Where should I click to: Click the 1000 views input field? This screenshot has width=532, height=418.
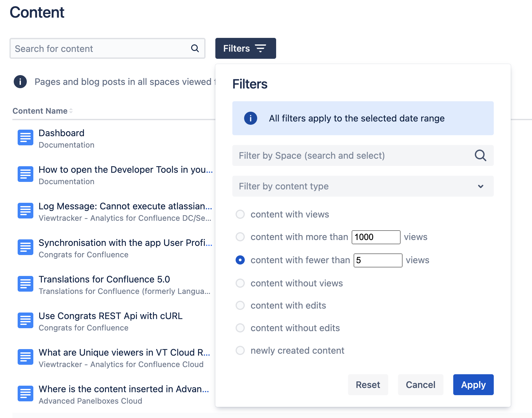(x=375, y=237)
